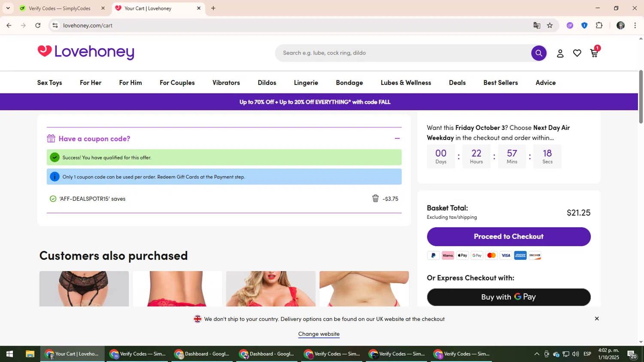
Task: Open the account profile icon
Action: coord(560,53)
